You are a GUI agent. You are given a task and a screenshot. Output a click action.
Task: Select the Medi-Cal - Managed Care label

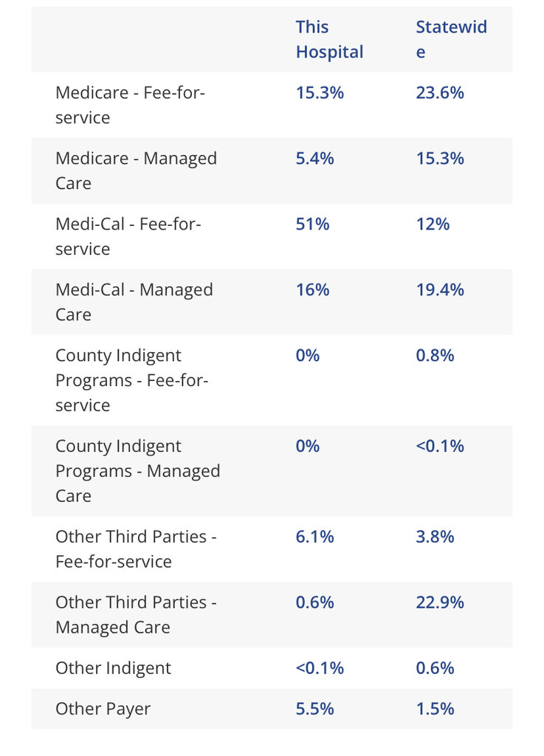[x=134, y=303]
